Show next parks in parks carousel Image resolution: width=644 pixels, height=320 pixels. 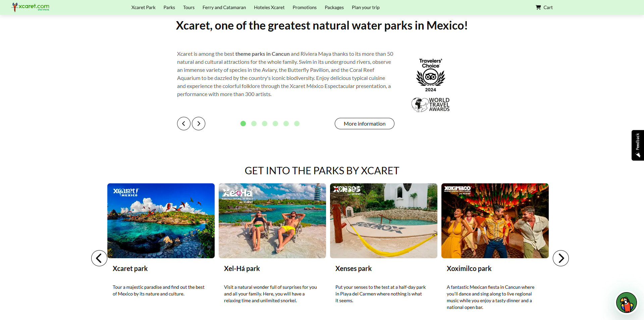[x=561, y=258]
